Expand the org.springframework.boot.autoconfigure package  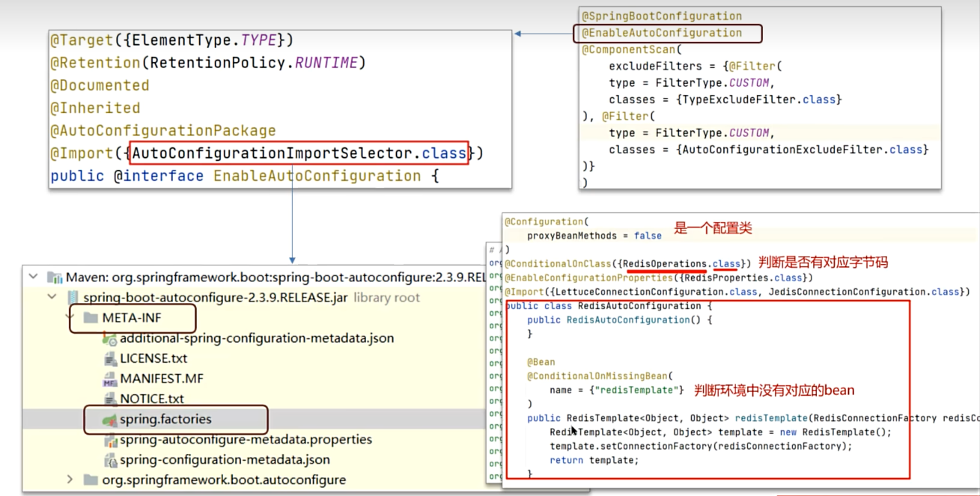click(70, 480)
